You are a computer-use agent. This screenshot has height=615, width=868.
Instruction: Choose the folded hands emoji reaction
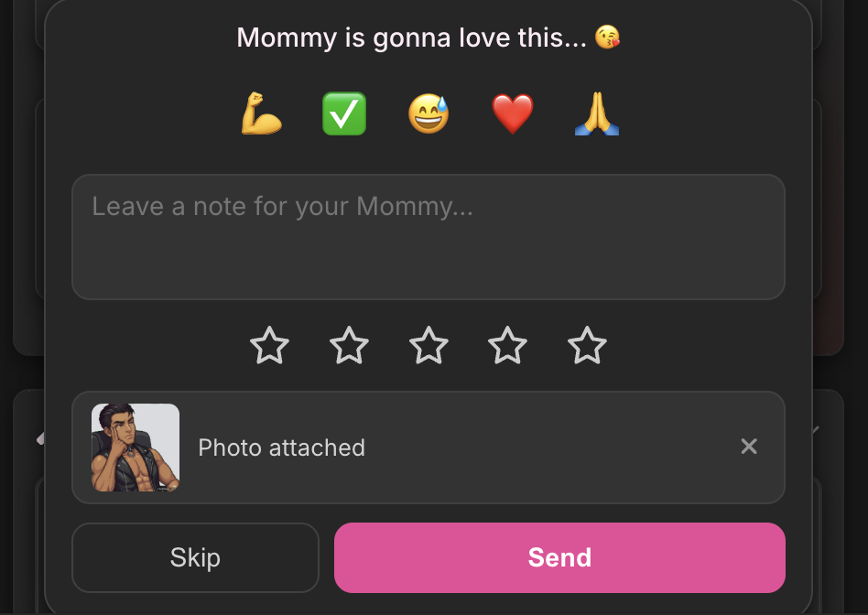point(596,113)
